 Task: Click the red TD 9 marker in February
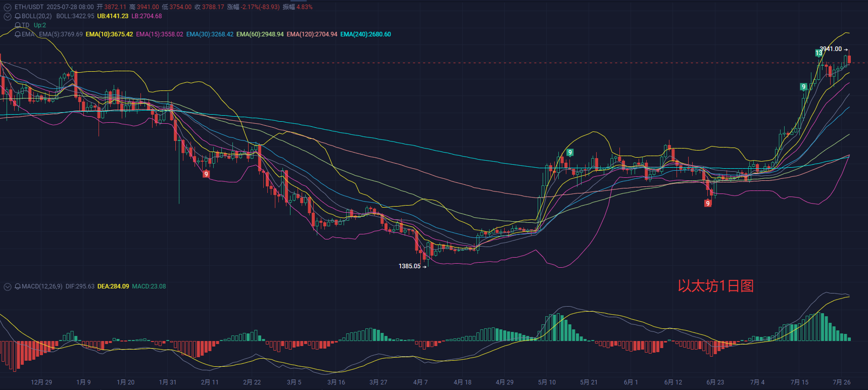coord(206,174)
